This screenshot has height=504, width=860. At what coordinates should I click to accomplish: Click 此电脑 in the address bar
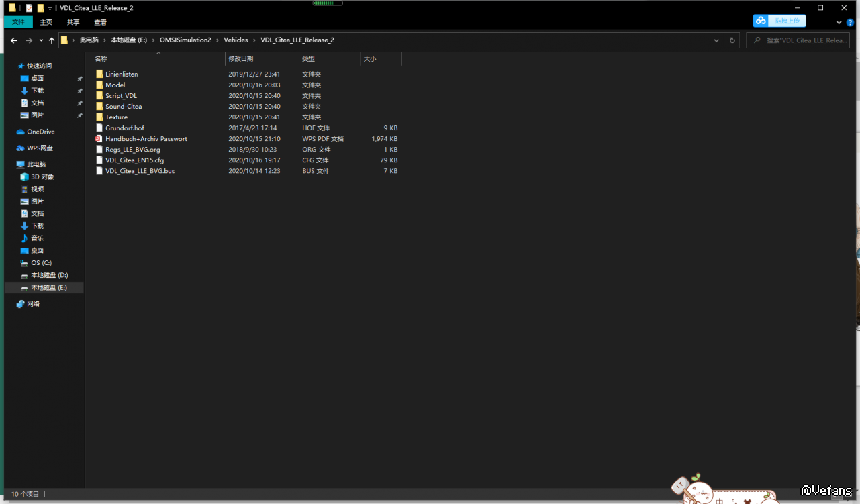coord(89,40)
